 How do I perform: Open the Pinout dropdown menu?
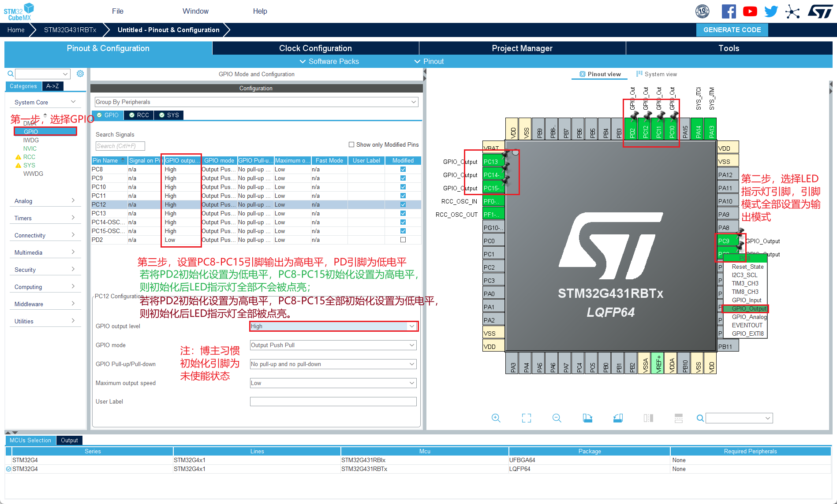[x=429, y=61]
